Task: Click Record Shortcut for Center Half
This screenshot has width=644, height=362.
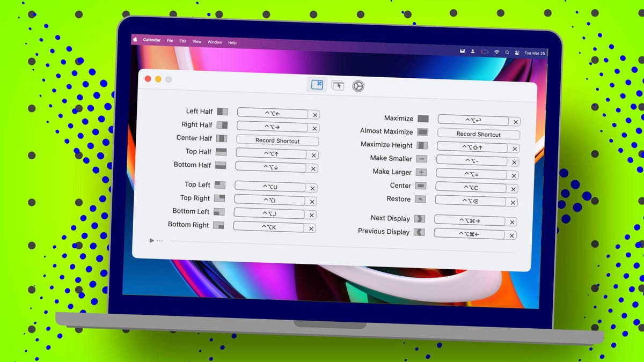Action: pyautogui.click(x=277, y=141)
